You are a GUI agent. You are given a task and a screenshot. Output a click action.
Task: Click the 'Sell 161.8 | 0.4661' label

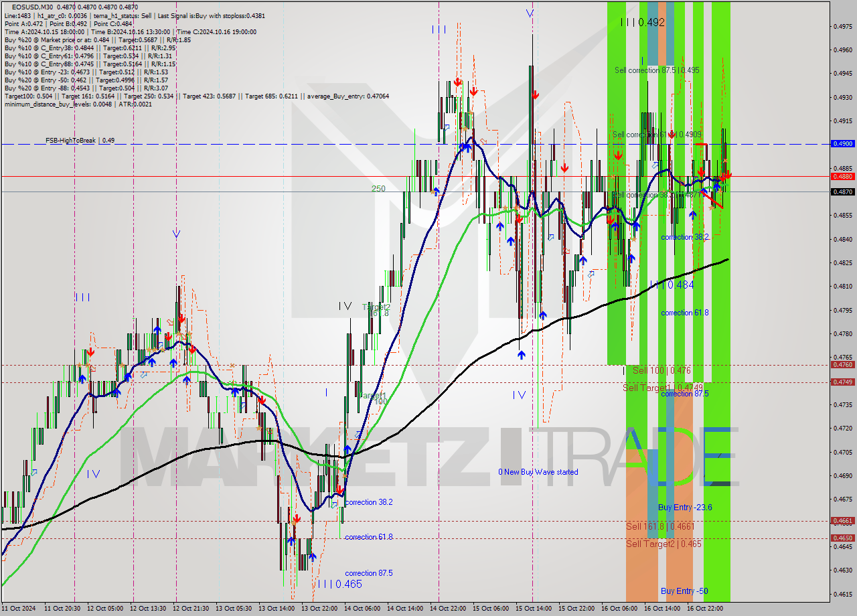(660, 526)
